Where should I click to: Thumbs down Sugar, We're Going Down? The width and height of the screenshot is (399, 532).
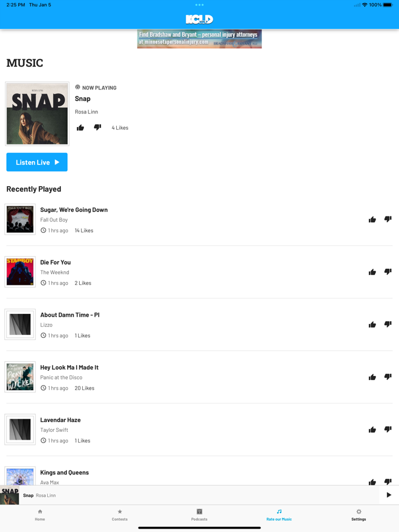tap(388, 219)
